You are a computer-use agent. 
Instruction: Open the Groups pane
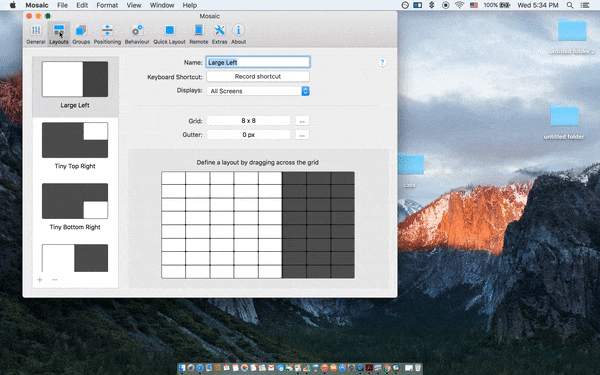click(x=81, y=34)
